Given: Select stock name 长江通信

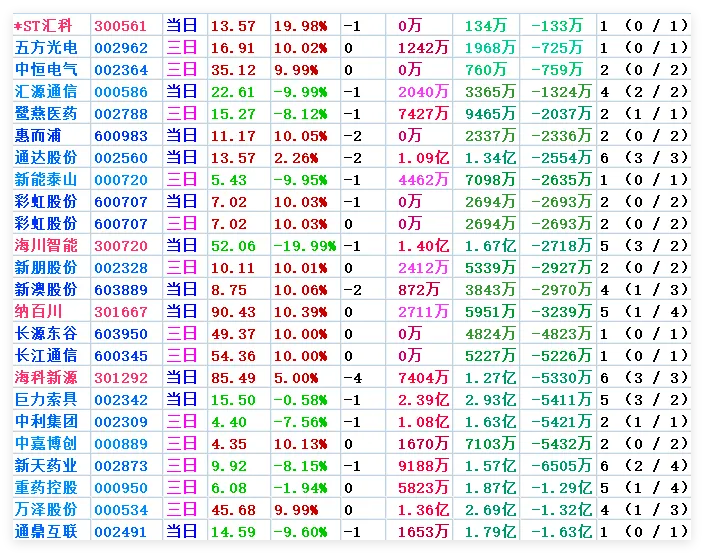Looking at the screenshot, I should tap(46, 356).
